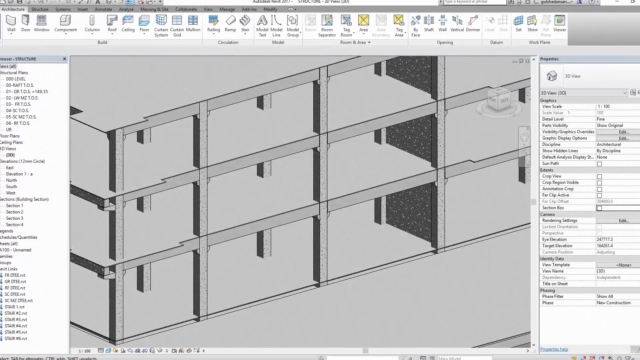
Task: Open the Phase Filter value field
Action: pos(618,296)
